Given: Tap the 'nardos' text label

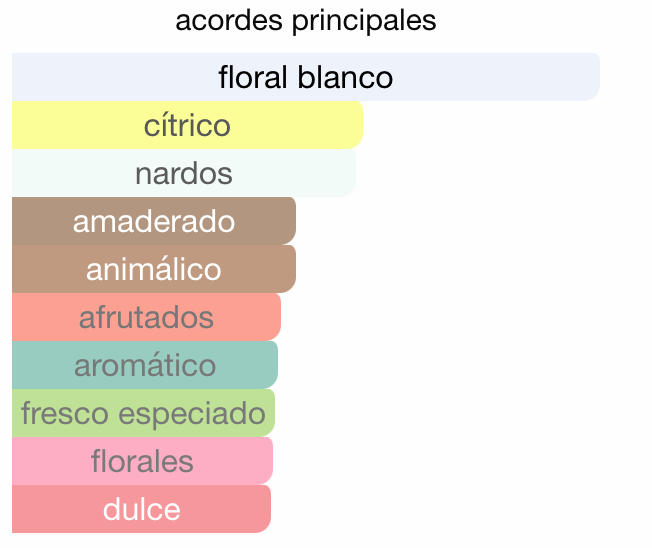Looking at the screenshot, I should coord(184,174).
